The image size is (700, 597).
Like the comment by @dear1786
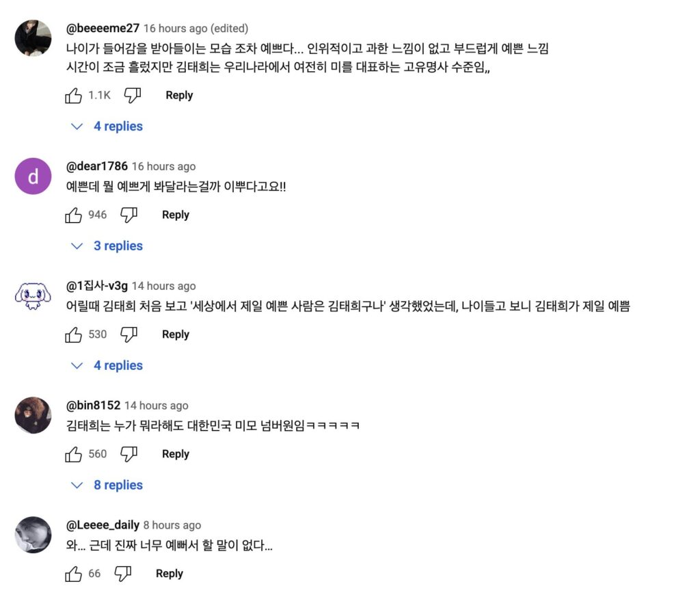coord(74,215)
